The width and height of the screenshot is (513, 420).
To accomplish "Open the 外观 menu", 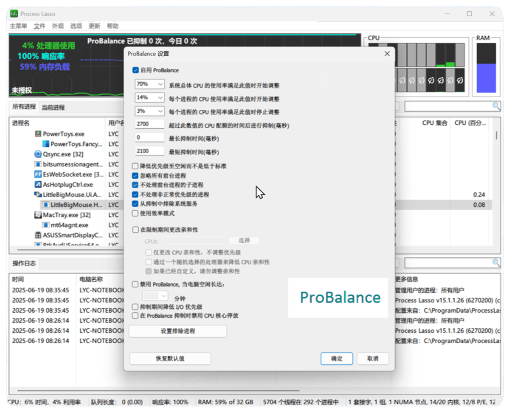I will coord(58,26).
